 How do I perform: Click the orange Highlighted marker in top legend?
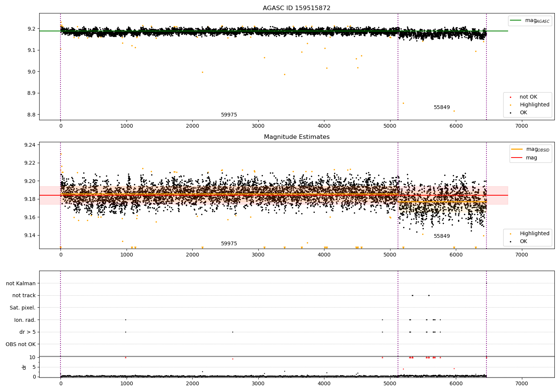tap(510, 105)
